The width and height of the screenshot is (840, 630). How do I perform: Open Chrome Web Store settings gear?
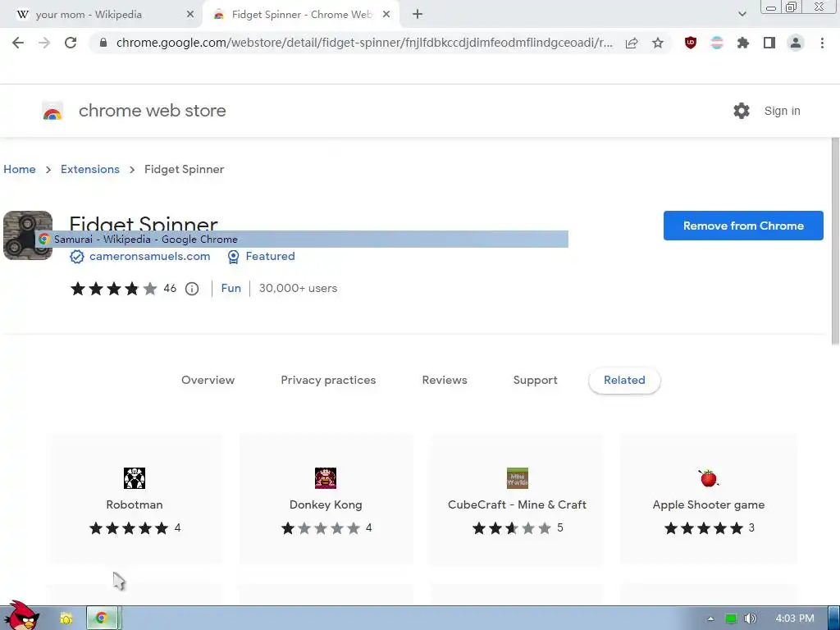tap(742, 111)
